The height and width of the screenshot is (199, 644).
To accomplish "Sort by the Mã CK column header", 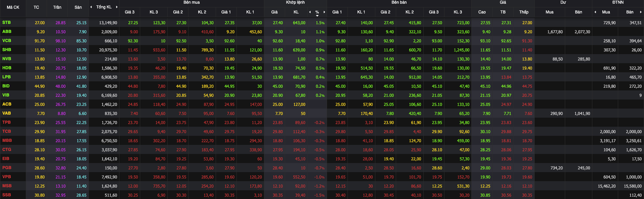I will click(x=13, y=7).
